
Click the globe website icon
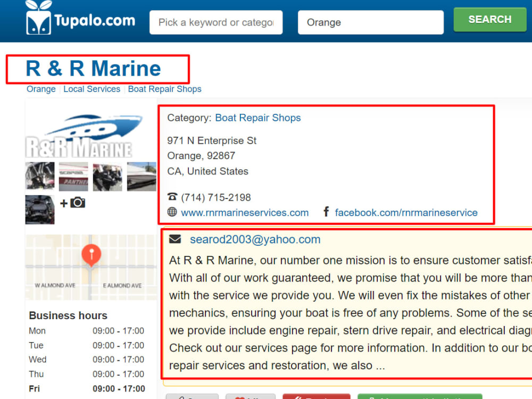[x=172, y=212]
